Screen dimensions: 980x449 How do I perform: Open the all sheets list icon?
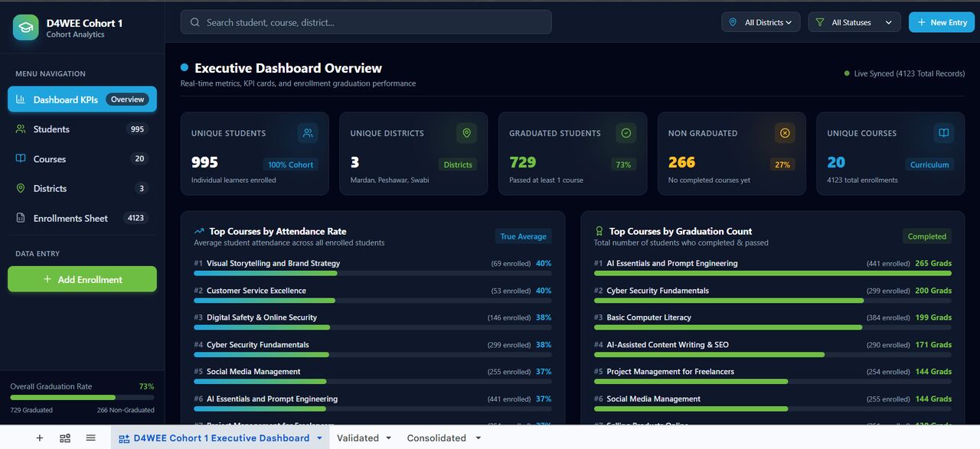[x=90, y=438]
